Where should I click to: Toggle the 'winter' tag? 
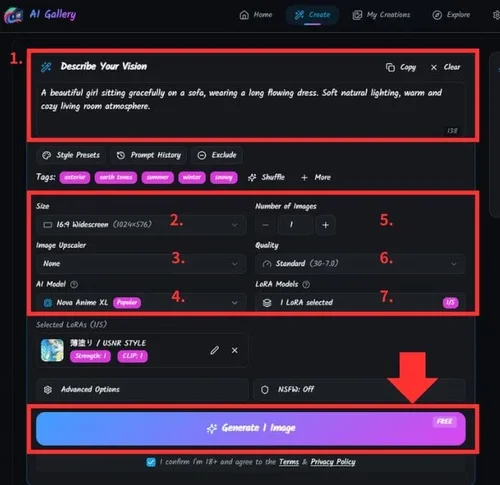pos(192,177)
